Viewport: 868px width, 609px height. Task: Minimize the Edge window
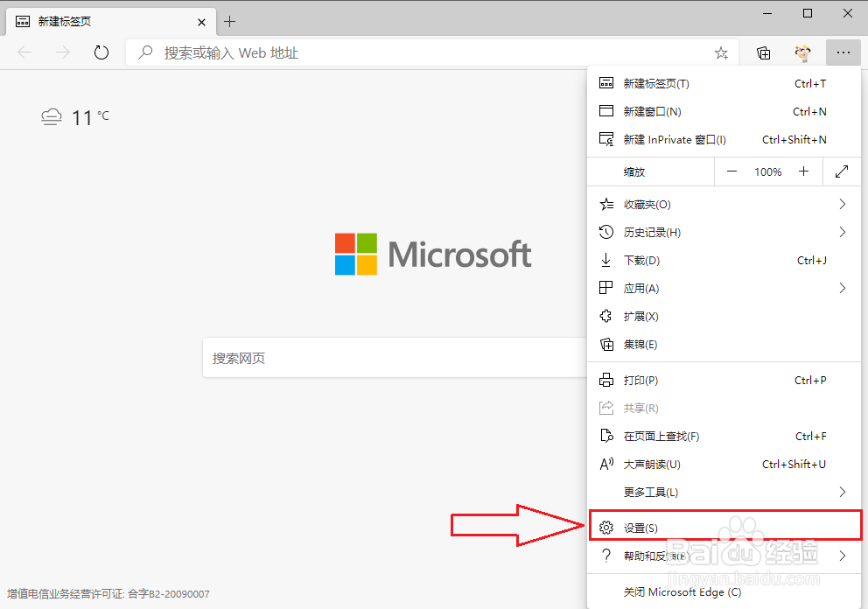(767, 13)
